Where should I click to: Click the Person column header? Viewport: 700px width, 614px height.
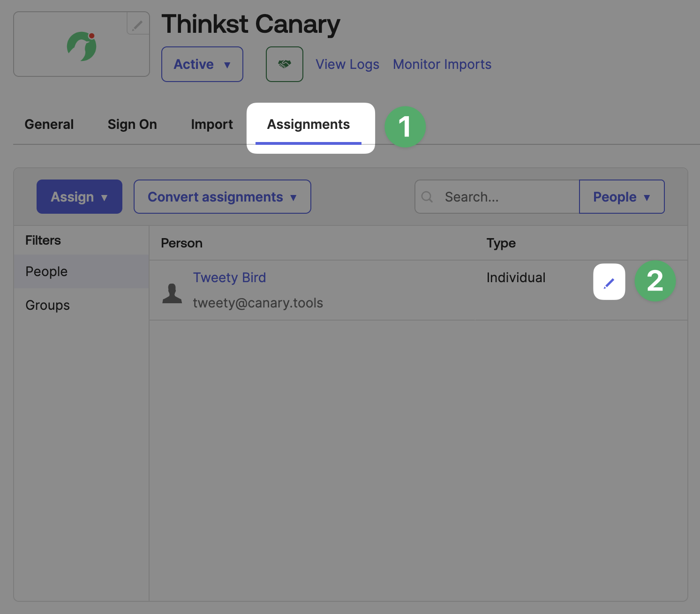tap(181, 243)
